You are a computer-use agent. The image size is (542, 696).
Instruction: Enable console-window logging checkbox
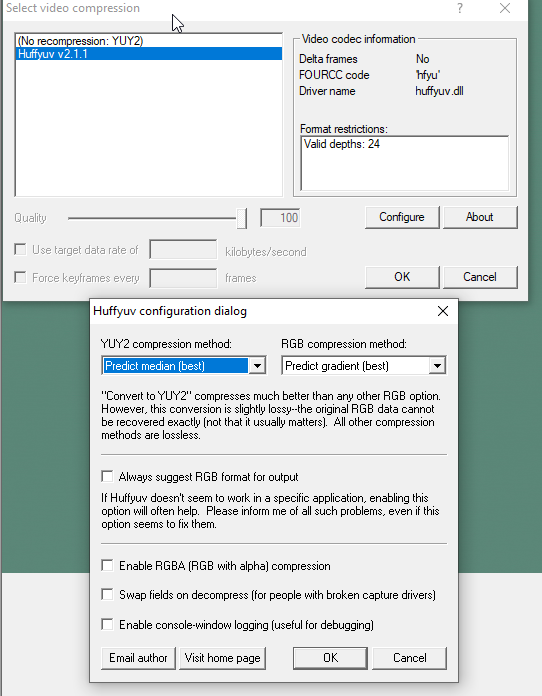point(107,625)
